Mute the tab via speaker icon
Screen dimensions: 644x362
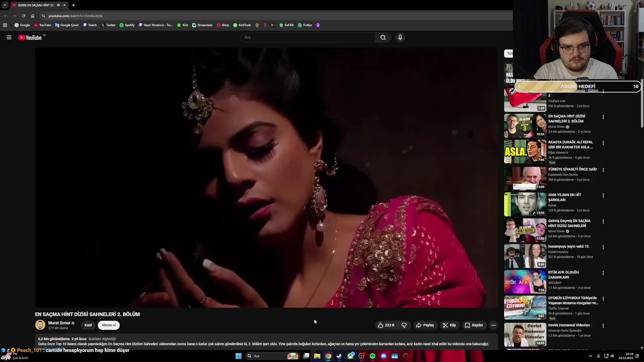click(58, 5)
